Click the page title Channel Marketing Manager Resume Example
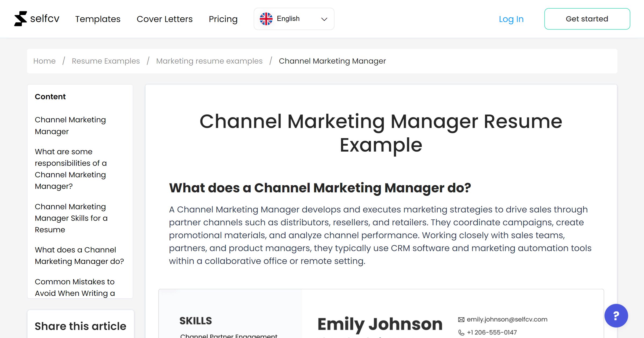 tap(381, 133)
